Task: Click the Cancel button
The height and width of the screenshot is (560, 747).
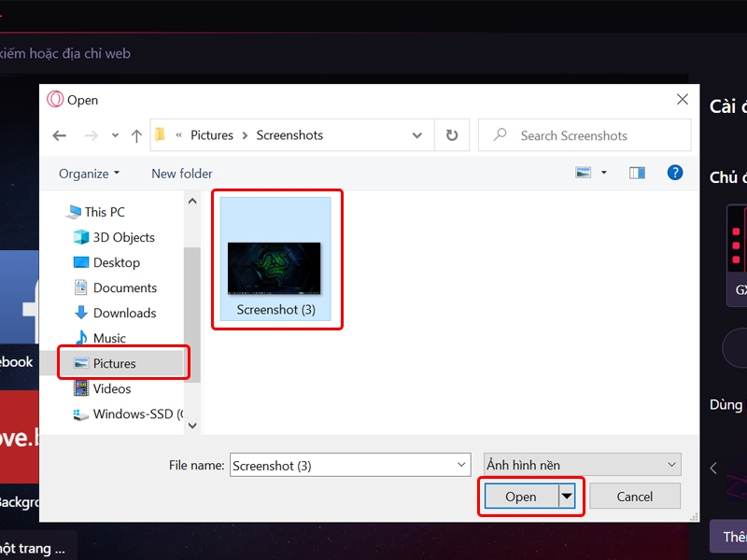Action: pyautogui.click(x=635, y=497)
